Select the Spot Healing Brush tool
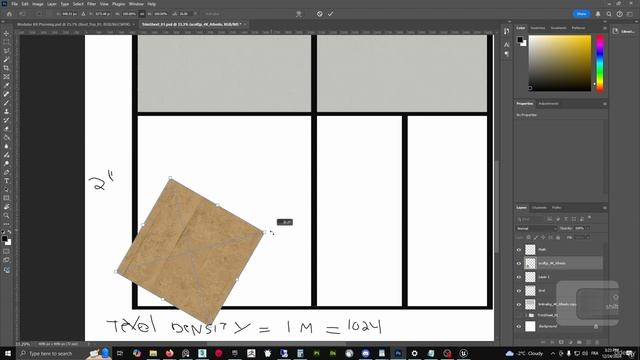The image size is (640, 360). 6,94
